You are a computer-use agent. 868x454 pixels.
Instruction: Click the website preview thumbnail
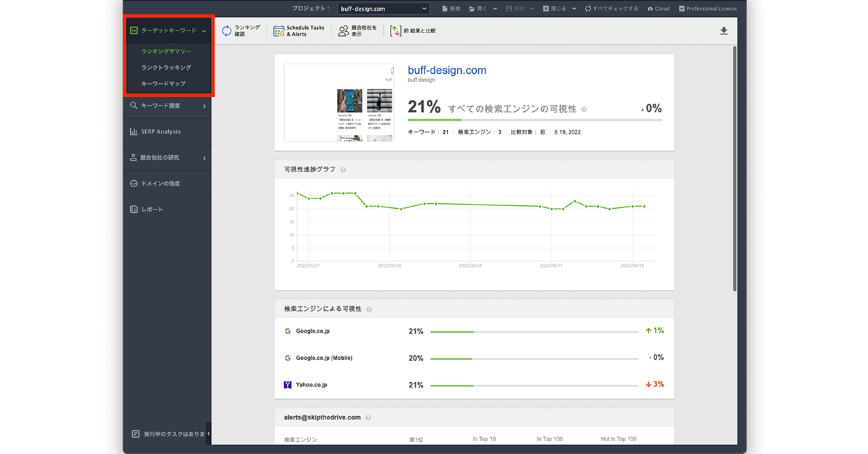pos(339,102)
